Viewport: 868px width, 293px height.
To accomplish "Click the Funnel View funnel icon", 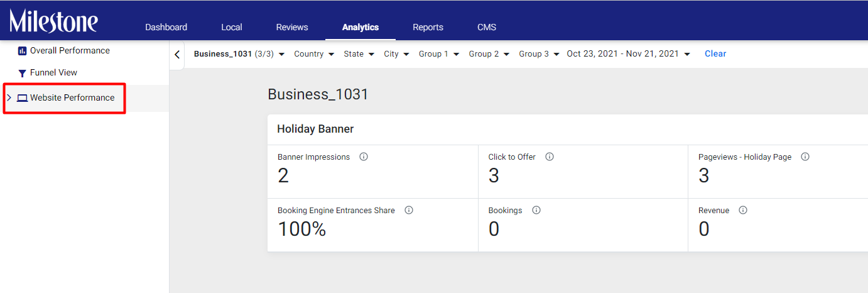I will point(22,73).
